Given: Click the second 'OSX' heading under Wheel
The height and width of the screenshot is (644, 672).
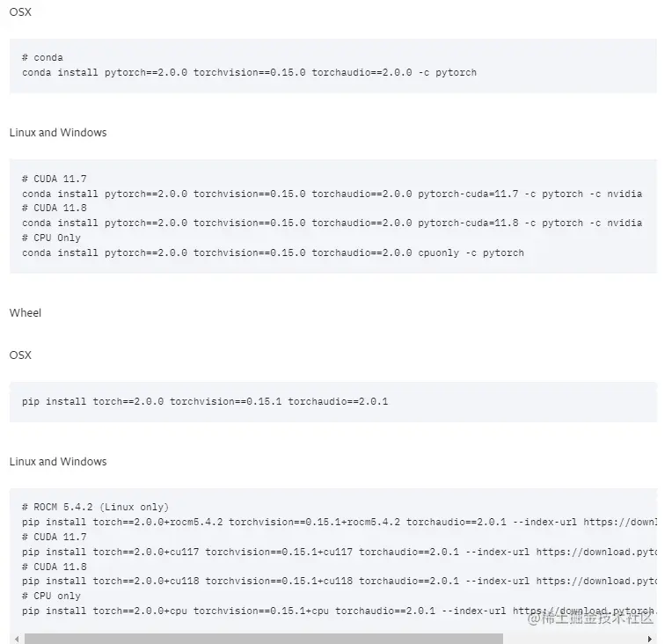Looking at the screenshot, I should pos(20,355).
